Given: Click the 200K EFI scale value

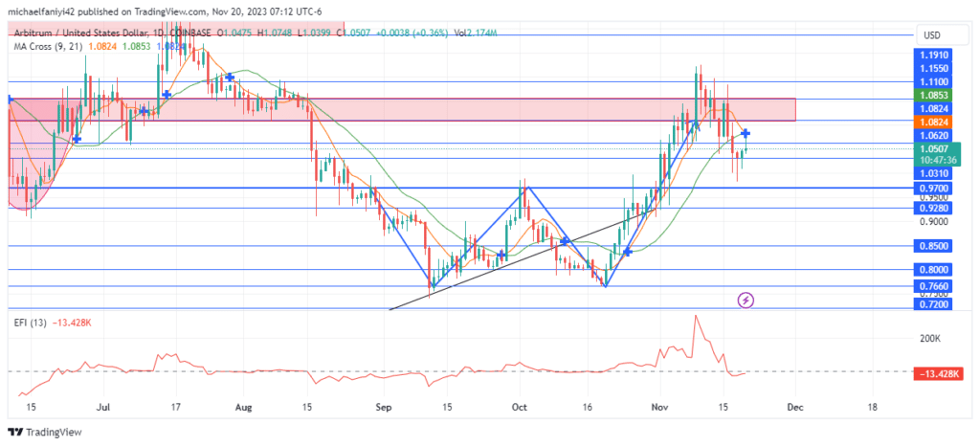Looking at the screenshot, I should tap(930, 338).
